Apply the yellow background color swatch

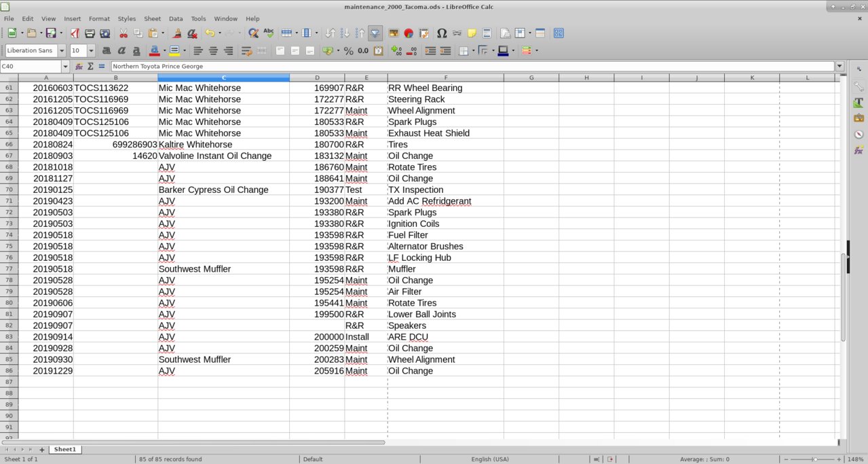[x=174, y=50]
